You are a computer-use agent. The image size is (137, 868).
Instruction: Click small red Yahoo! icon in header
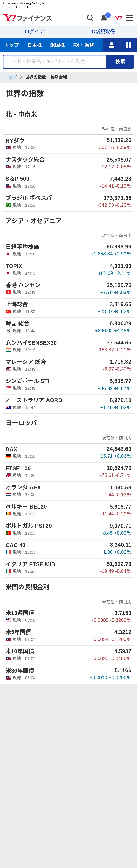coord(118,18)
